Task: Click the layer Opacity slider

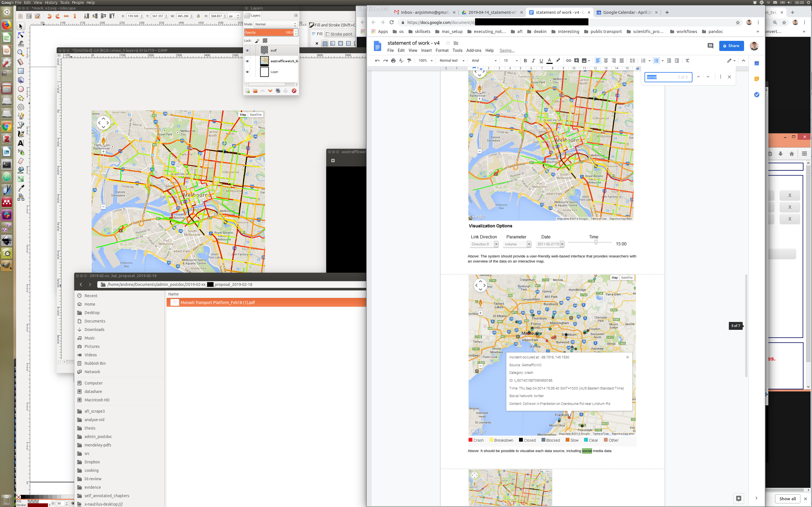Action: click(x=268, y=32)
